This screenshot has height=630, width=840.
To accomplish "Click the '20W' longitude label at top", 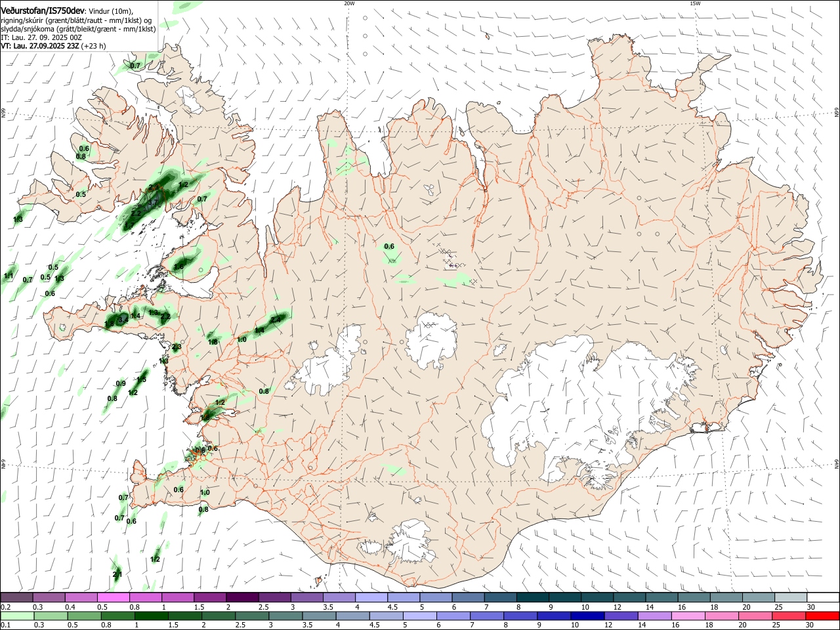I will (349, 3).
